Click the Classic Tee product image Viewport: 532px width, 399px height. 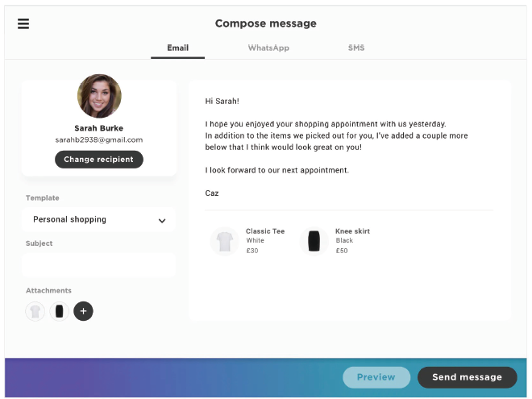(x=225, y=241)
